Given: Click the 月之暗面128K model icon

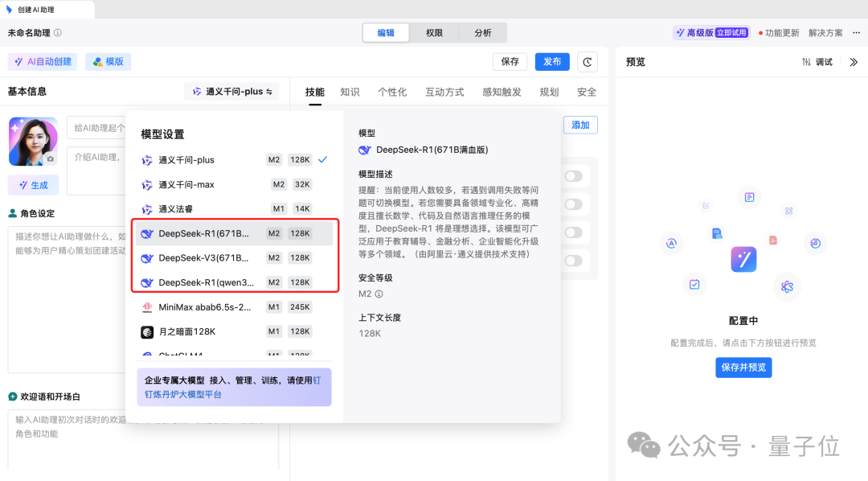Looking at the screenshot, I should point(147,331).
